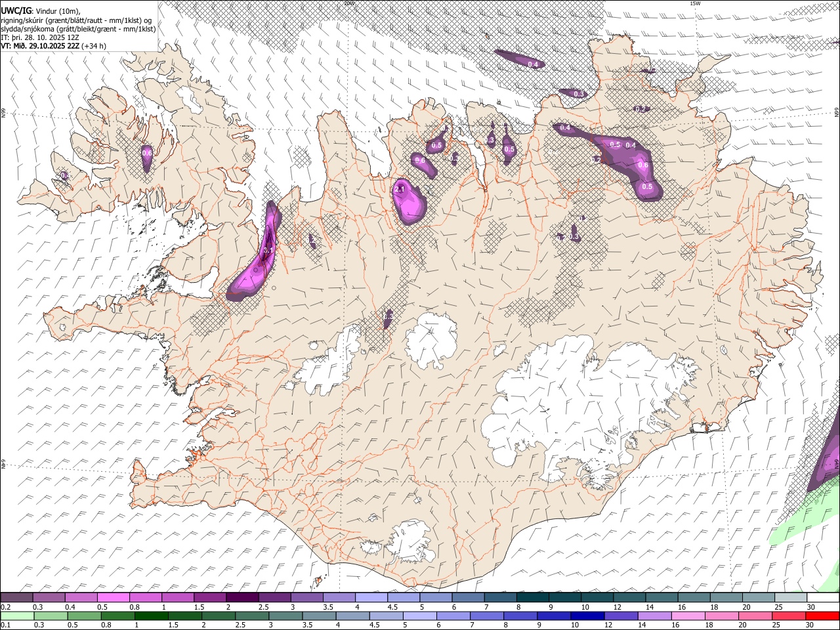Screen dimensions: 840x630
Task: Click the '15W' longitude label
Action: 695,3
